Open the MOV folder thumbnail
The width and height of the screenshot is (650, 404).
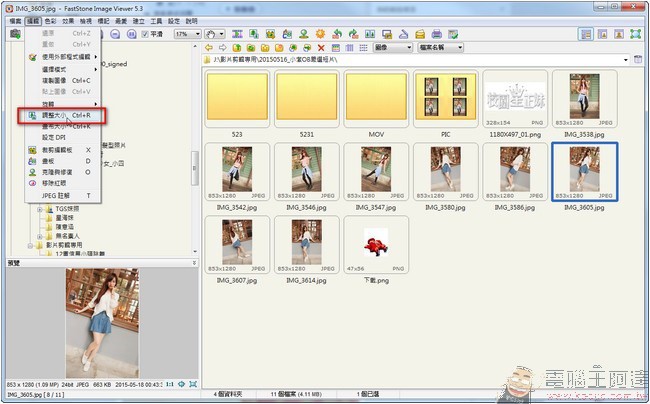click(376, 98)
